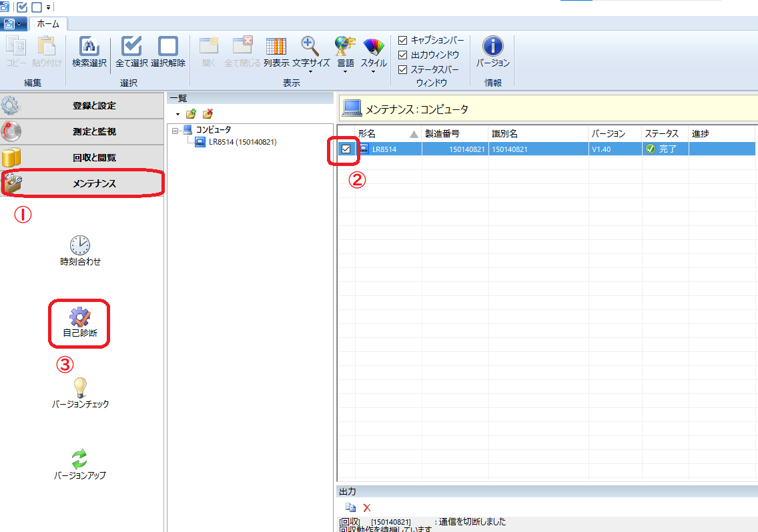Run 自己診断 self-diagnosis

(79, 323)
